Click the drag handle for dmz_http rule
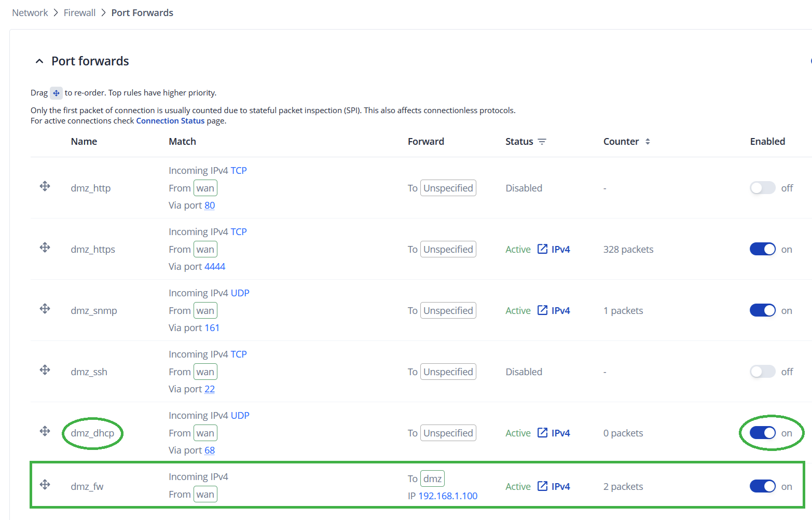The height and width of the screenshot is (520, 812). pos(45,186)
